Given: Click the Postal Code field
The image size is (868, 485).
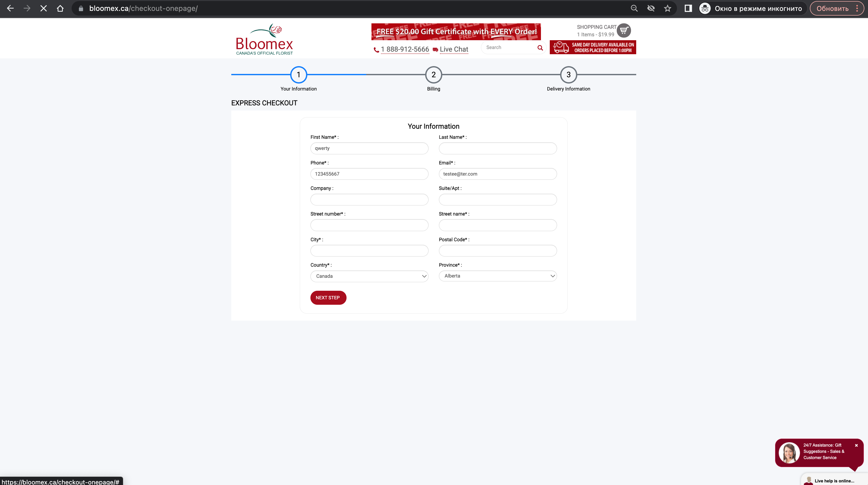Looking at the screenshot, I should (498, 251).
